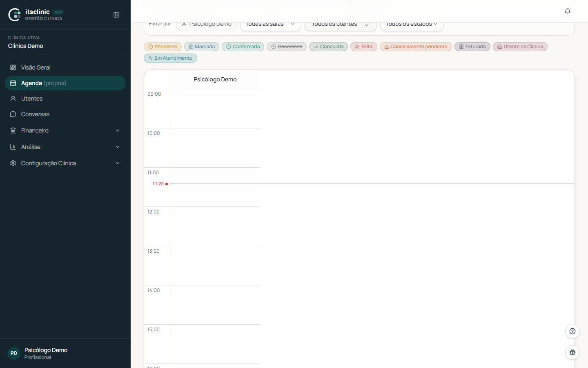Screen dimensions: 588x368
Task: Toggle the Faturada status chip
Action: (472, 47)
